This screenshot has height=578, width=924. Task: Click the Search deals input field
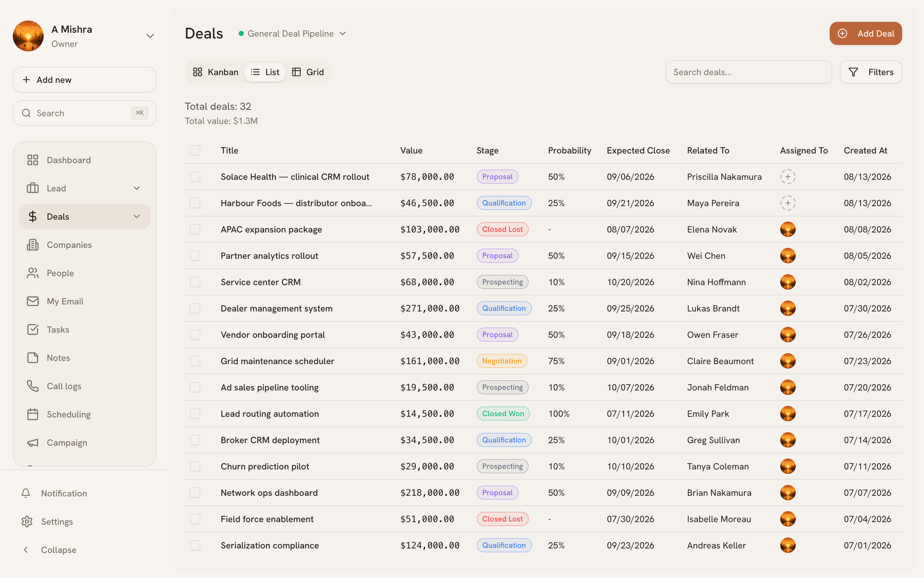[748, 72]
